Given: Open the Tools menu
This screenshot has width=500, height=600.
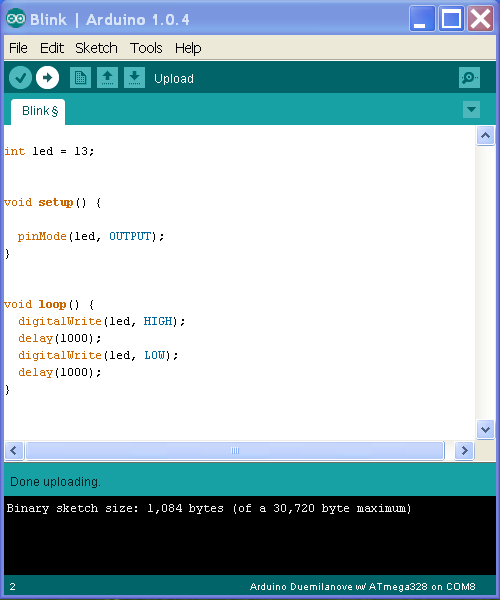Looking at the screenshot, I should click(x=146, y=48).
